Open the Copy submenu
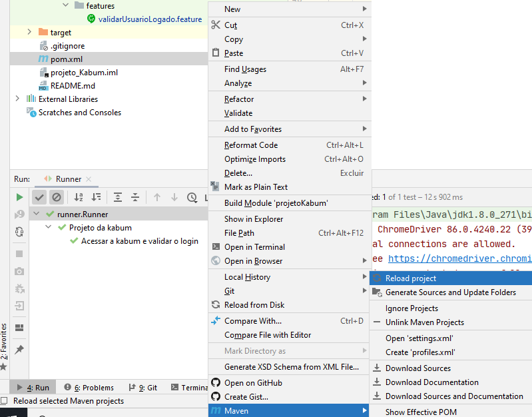Image resolution: width=532 pixels, height=417 pixels. coord(290,39)
